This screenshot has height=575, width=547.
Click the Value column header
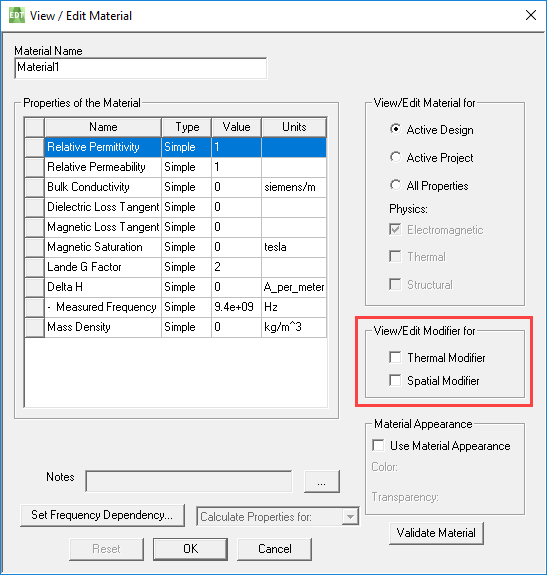(x=236, y=127)
